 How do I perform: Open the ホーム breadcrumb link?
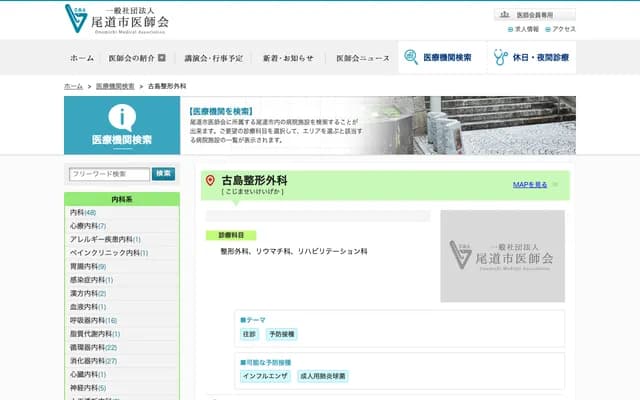(x=73, y=87)
